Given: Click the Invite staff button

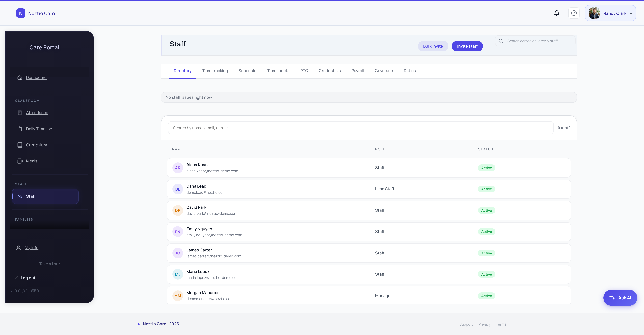Looking at the screenshot, I should [467, 46].
